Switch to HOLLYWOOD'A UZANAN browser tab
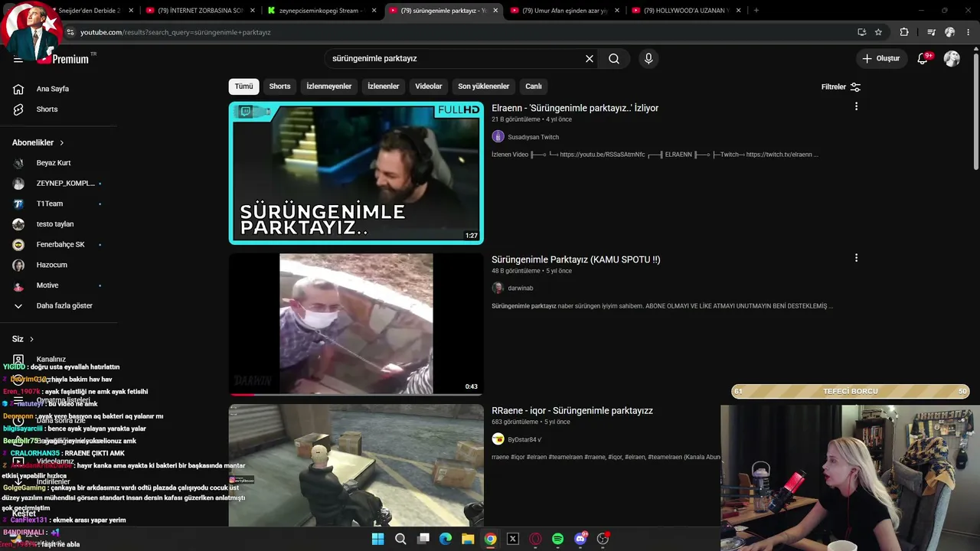This screenshot has width=980, height=551. point(687,11)
